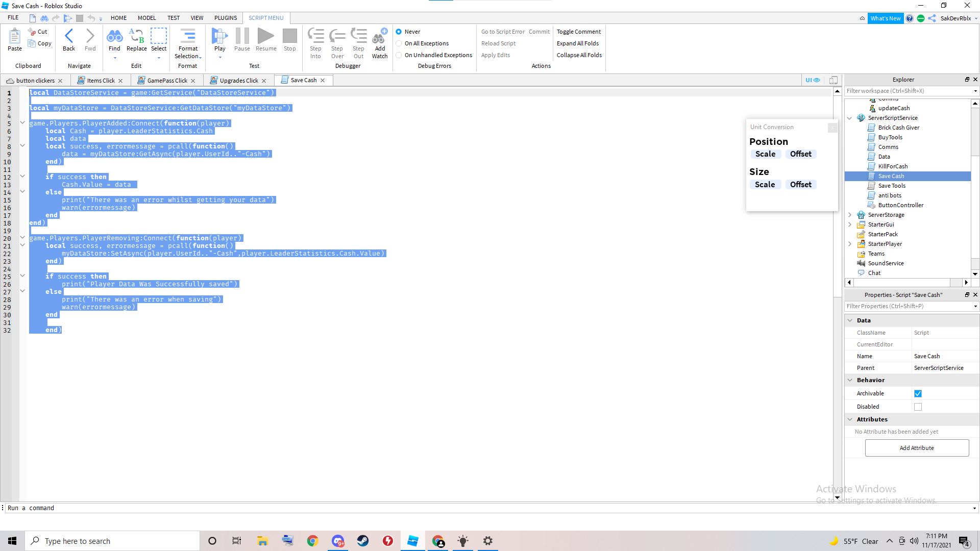The height and width of the screenshot is (551, 980).
Task: Click Collapse All Folds
Action: point(579,55)
